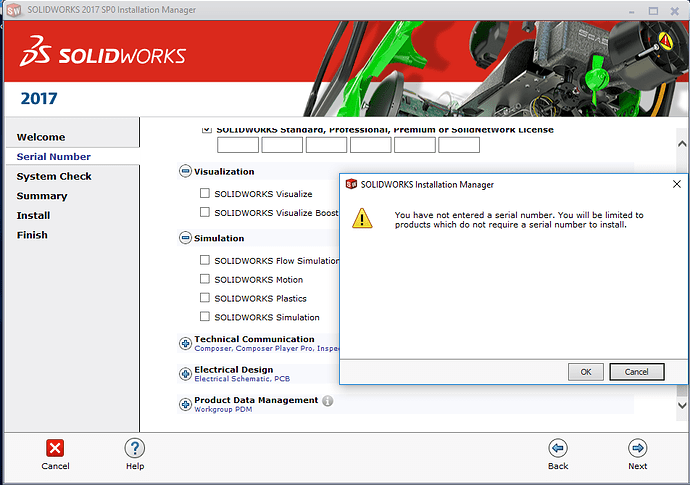Click fifth serial number field
690x485 pixels.
coord(415,145)
